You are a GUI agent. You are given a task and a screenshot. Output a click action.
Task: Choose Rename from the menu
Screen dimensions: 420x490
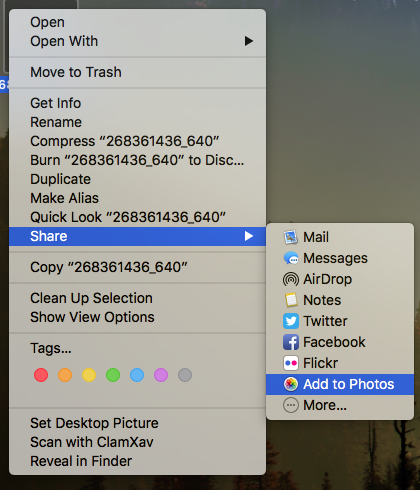pos(137,122)
